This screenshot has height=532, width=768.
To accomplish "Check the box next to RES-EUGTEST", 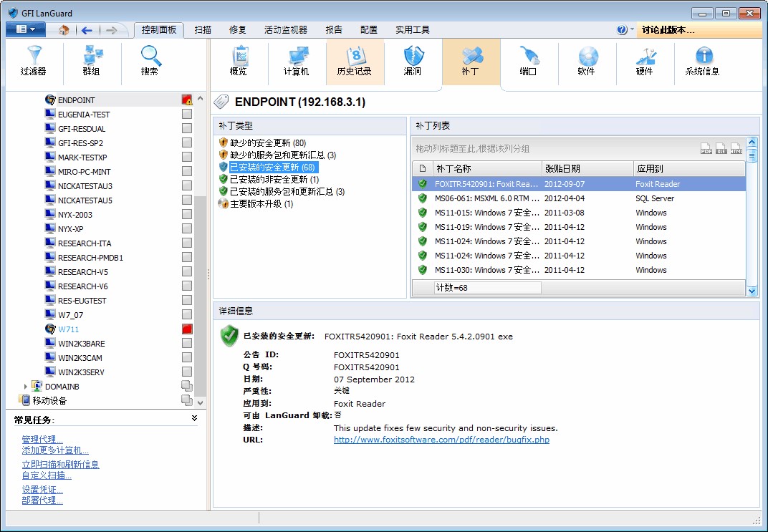I will [x=186, y=300].
